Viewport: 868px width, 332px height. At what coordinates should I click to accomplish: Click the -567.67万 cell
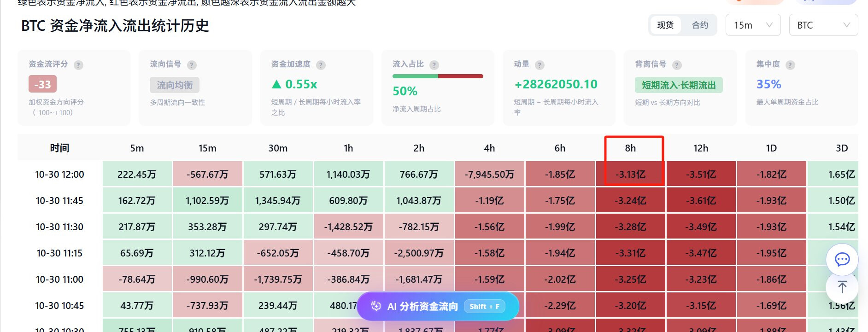pos(208,175)
